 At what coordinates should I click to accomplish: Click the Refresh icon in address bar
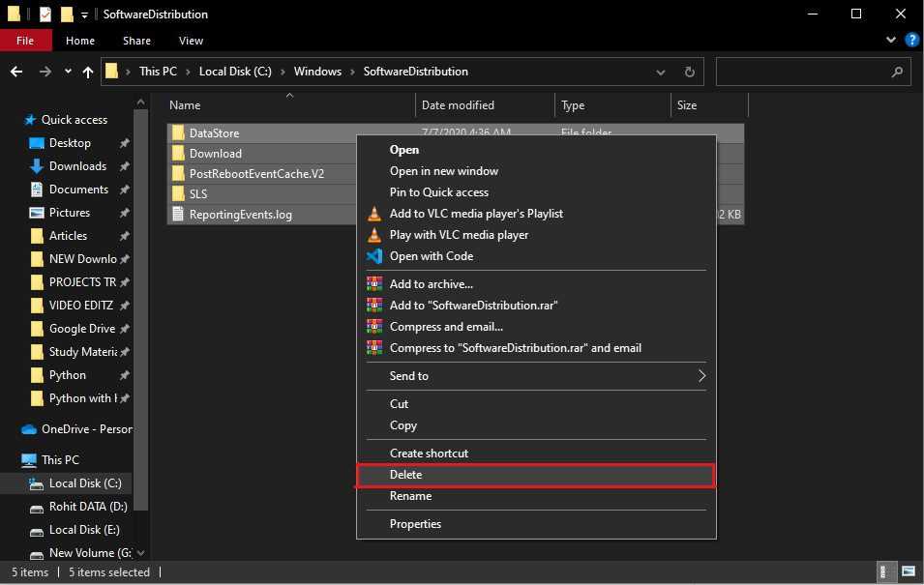coord(689,72)
